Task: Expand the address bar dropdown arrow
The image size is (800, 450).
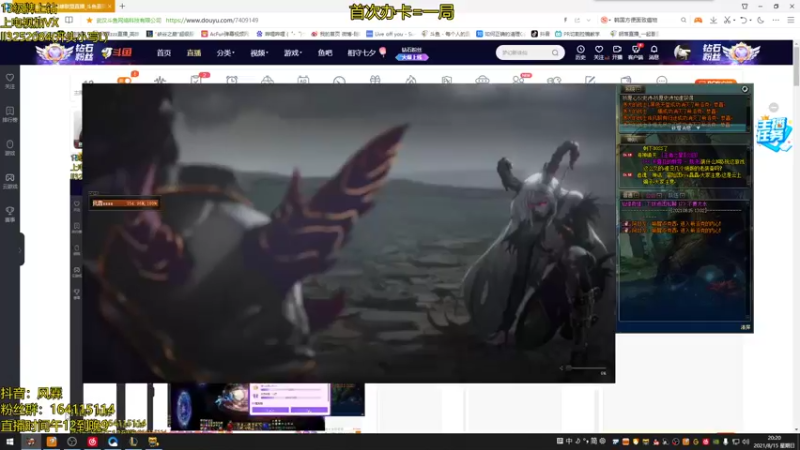Action: pyautogui.click(x=588, y=20)
